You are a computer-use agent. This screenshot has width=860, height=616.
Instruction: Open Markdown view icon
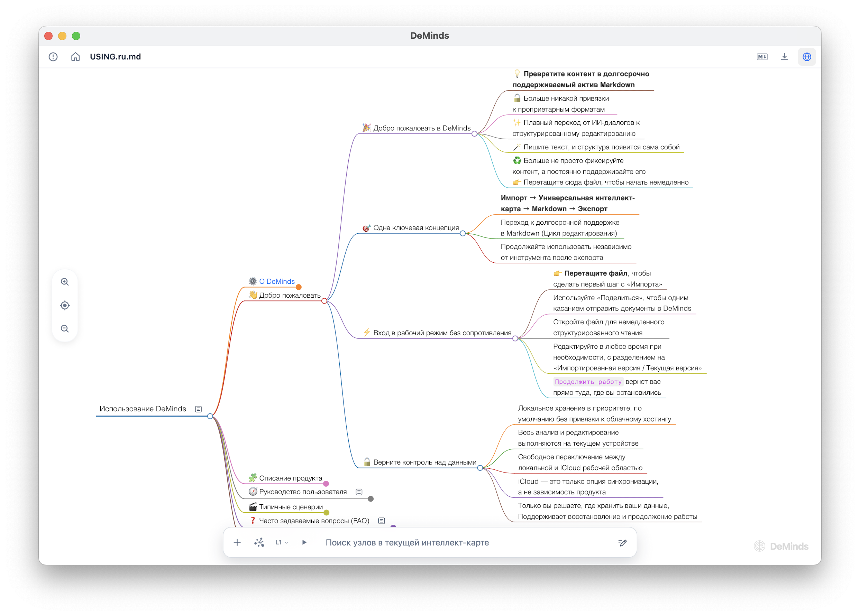point(762,57)
